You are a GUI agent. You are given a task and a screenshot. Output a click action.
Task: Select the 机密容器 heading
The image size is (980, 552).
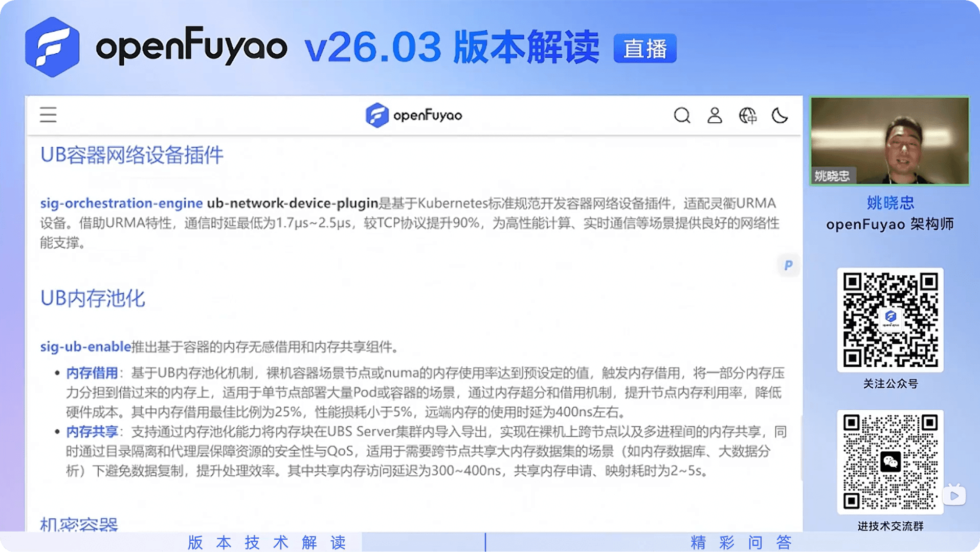[x=79, y=524]
